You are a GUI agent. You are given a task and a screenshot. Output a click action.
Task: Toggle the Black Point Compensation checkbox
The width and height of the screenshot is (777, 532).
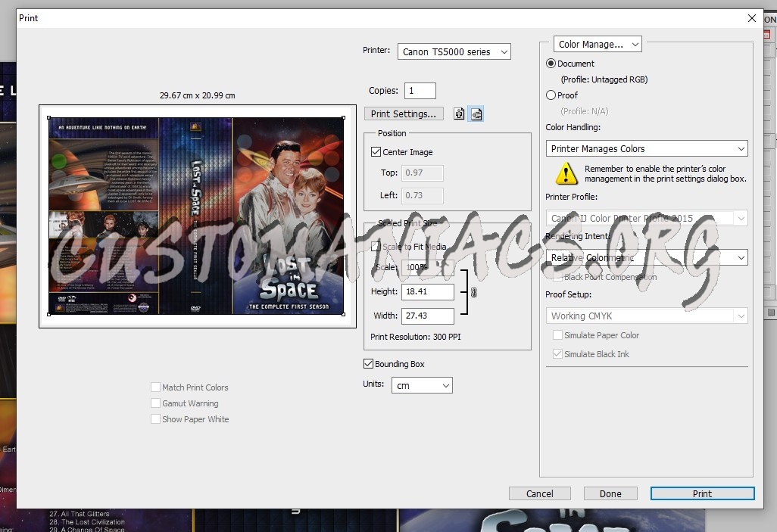click(x=557, y=277)
